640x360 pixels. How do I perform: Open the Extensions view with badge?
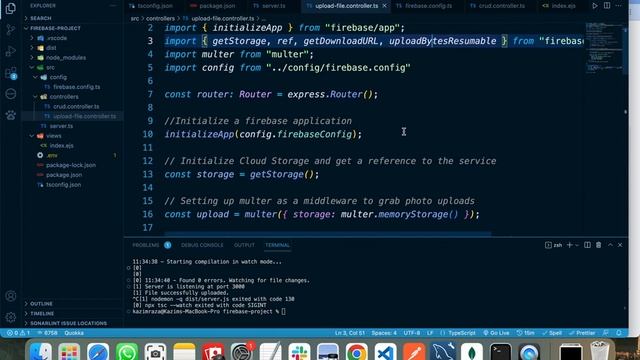pos(11,73)
